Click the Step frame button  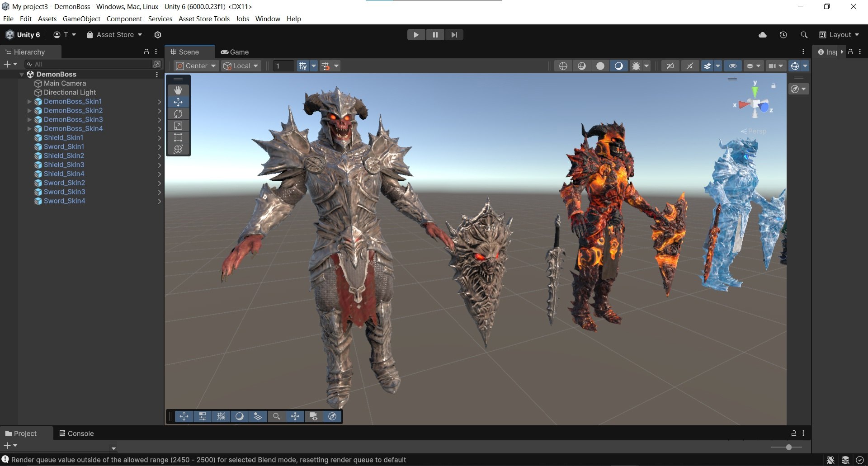pos(454,35)
